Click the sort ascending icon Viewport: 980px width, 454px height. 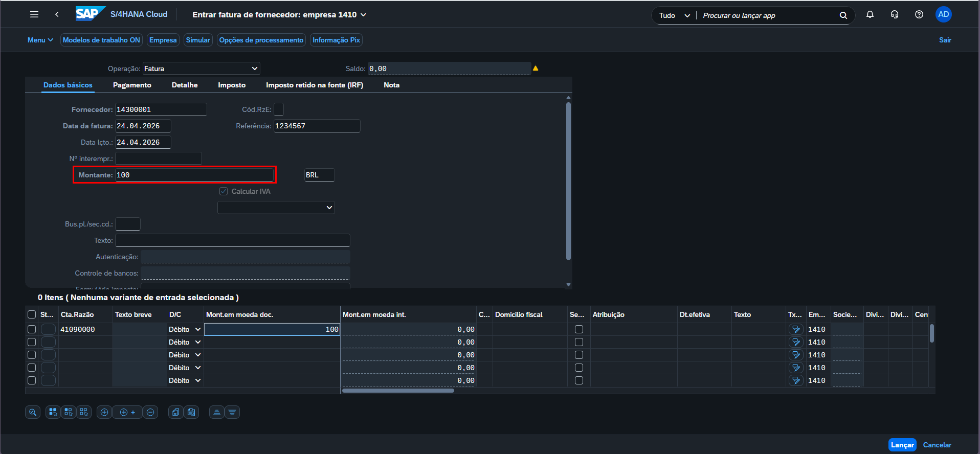pos(217,412)
